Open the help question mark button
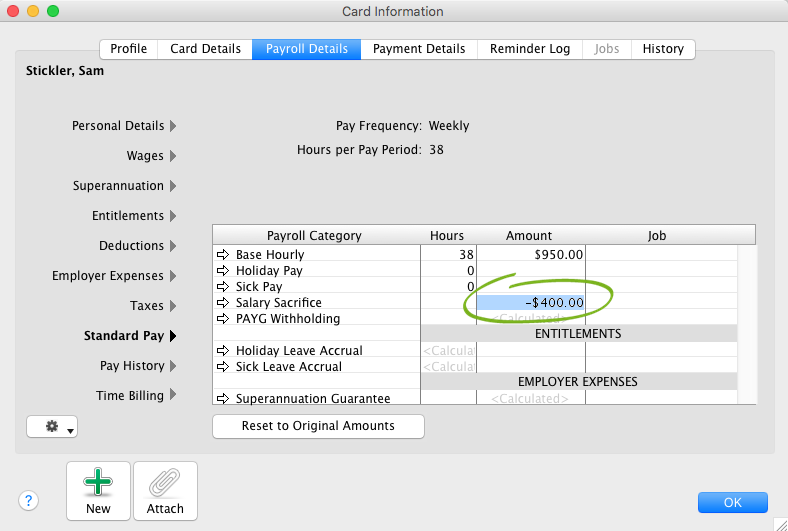The height and width of the screenshot is (531, 788). pos(29,502)
